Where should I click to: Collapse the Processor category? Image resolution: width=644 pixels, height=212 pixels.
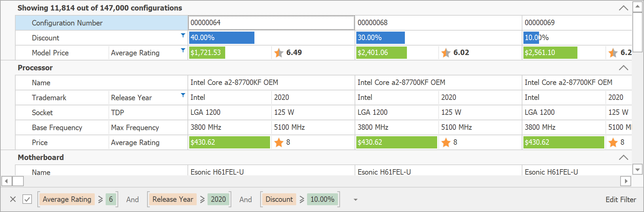(623, 68)
